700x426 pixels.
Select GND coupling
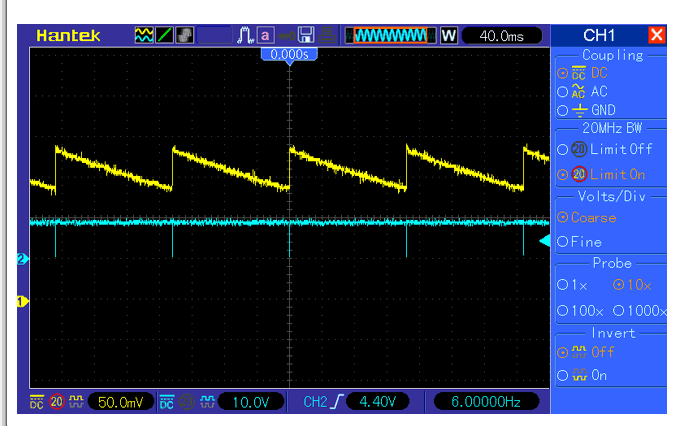(x=587, y=110)
